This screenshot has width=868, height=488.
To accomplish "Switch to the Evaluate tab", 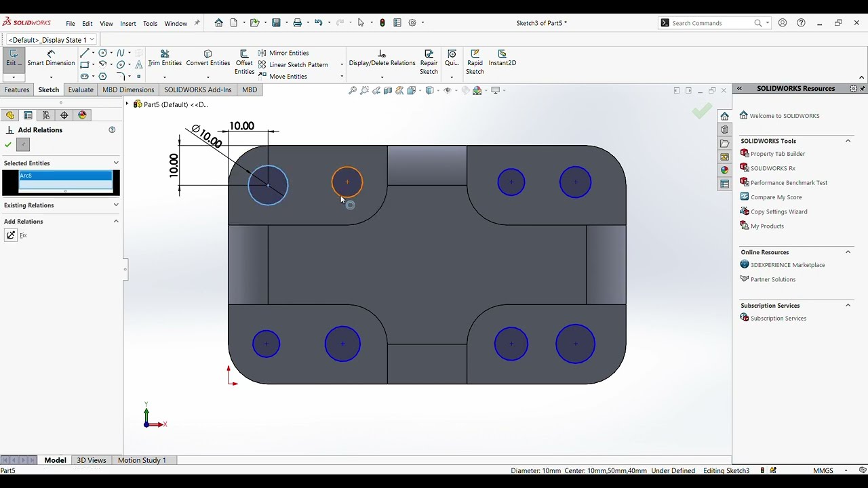I will pos(81,89).
